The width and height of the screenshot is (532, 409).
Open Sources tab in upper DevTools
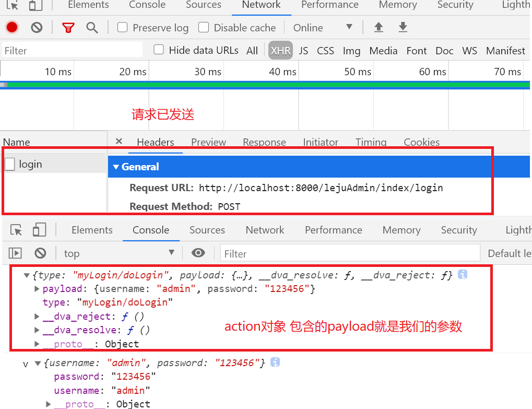click(204, 5)
